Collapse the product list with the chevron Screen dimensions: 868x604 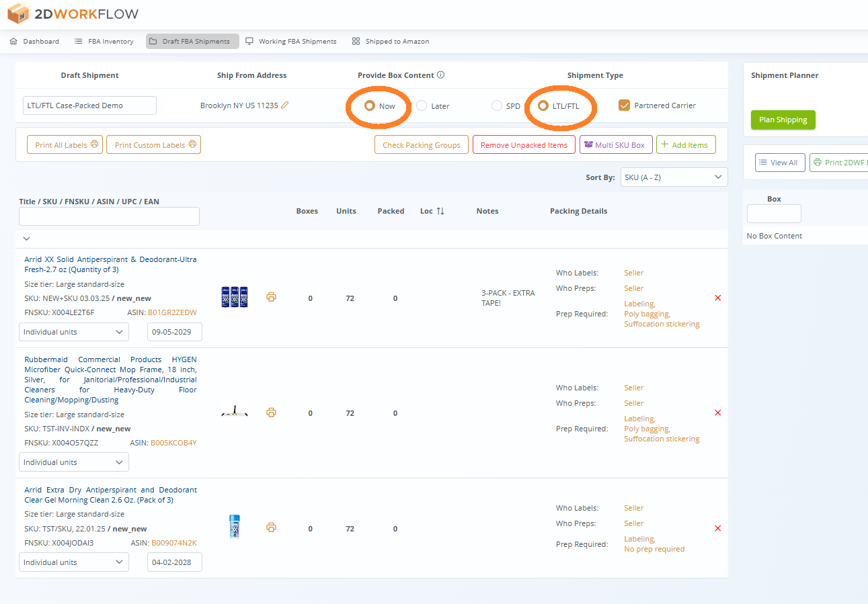[26, 238]
